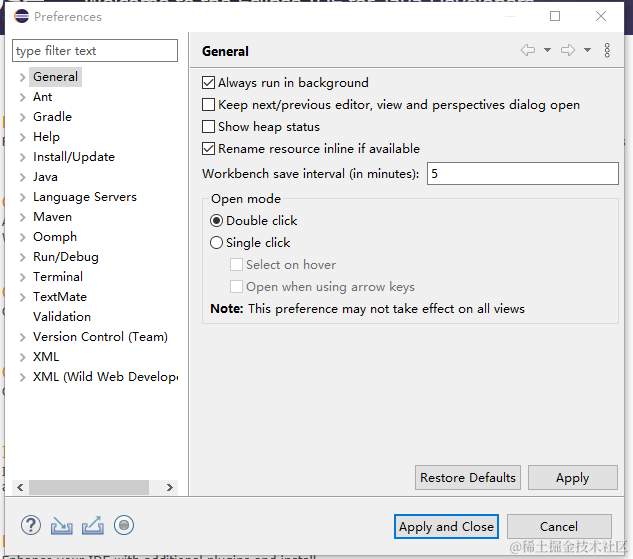Click the back navigation arrow
Screen dimensions: 633x559
tap(528, 50)
